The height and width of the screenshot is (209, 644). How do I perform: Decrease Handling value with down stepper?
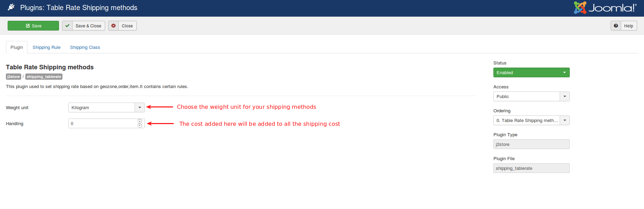coord(140,125)
